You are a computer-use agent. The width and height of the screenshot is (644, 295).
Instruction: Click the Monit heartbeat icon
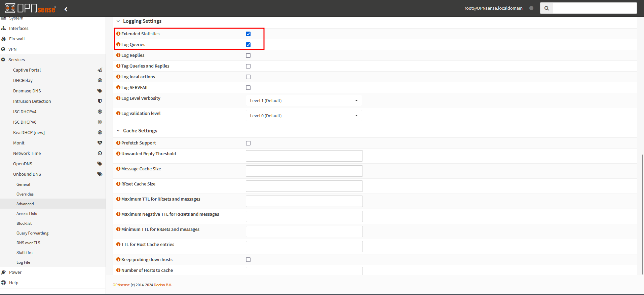100,143
